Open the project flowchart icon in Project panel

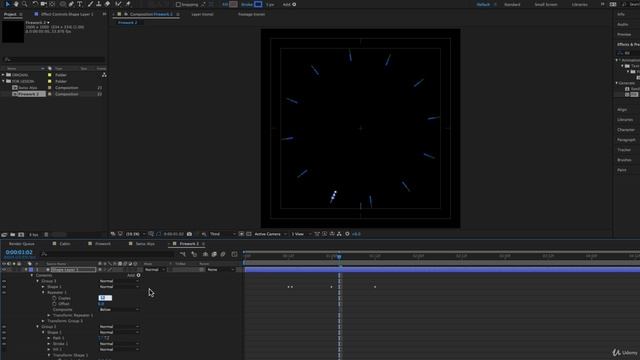pos(104,75)
